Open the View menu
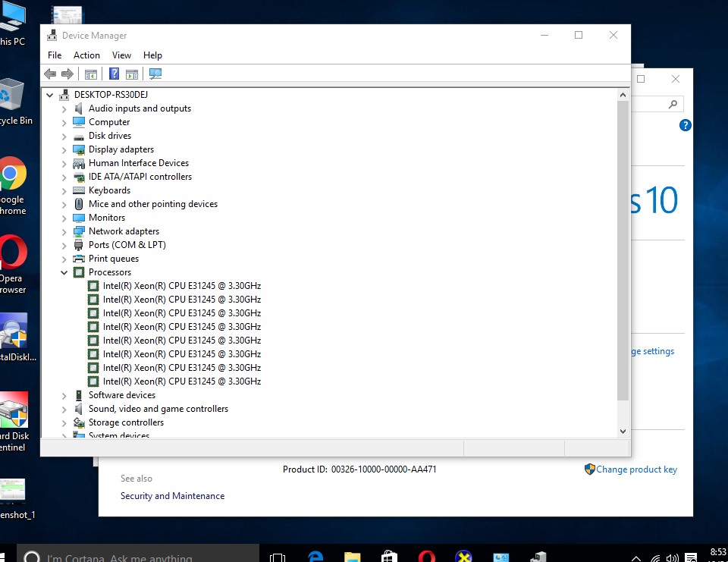 (121, 55)
